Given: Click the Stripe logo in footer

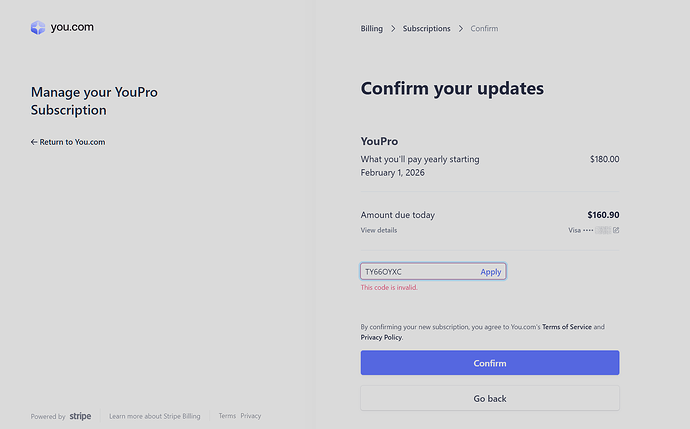Looking at the screenshot, I should point(80,416).
